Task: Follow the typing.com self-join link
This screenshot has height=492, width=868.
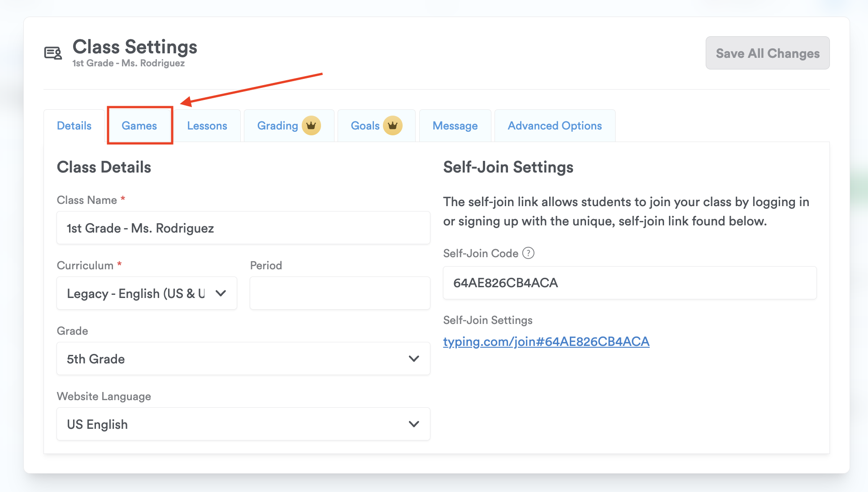Action: click(546, 341)
